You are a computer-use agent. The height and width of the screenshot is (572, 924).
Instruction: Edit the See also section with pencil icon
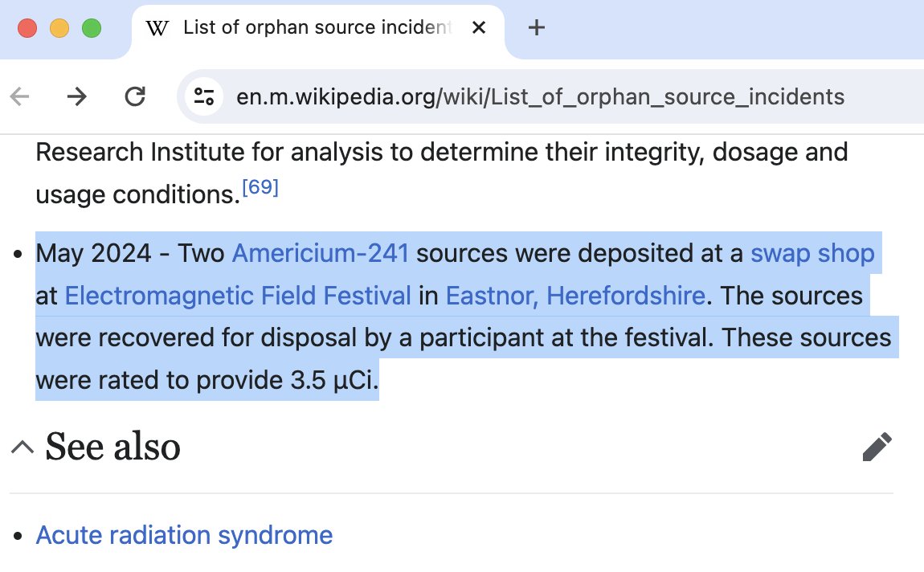coord(877,447)
